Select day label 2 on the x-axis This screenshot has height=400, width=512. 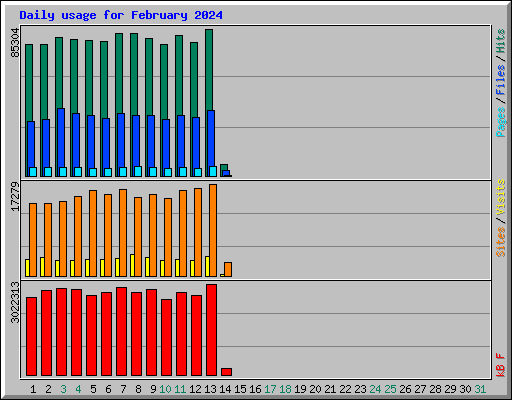click(x=48, y=389)
